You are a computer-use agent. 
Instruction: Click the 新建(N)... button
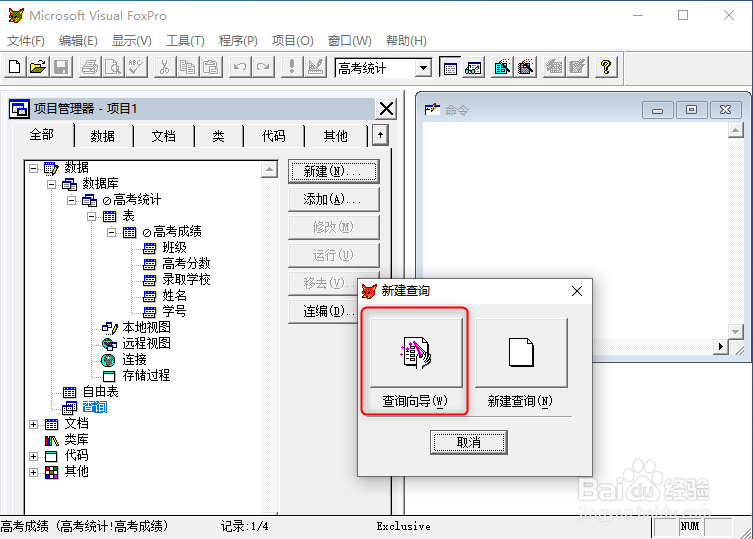[333, 172]
